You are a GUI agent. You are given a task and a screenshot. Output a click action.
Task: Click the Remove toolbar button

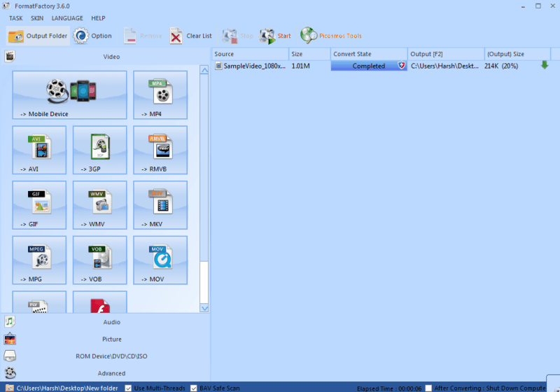click(143, 36)
